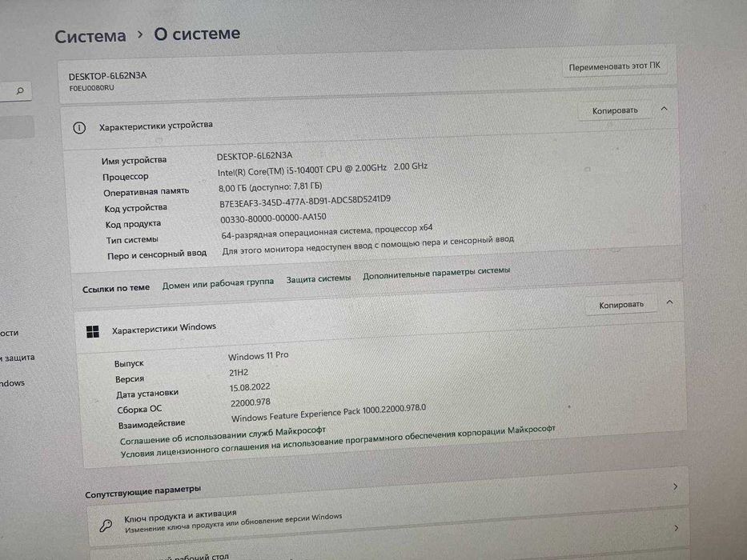Click the key icon for product activation
This screenshot has height=560, width=747.
click(106, 526)
